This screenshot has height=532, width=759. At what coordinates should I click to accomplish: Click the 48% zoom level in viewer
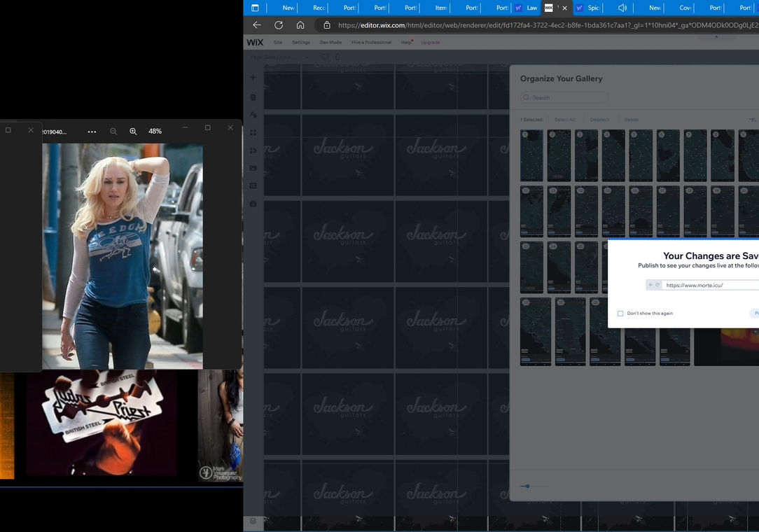155,131
